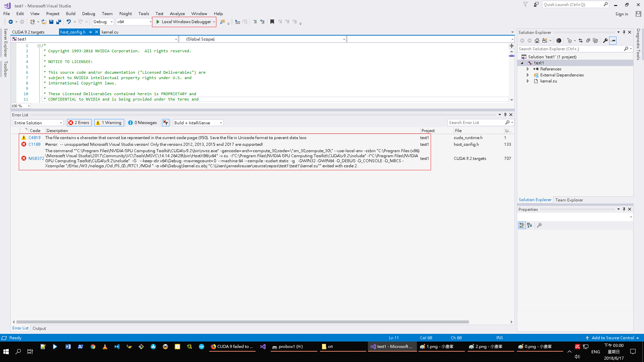Pin the Properties panel
Viewport: 644px width, 362px height.
(x=624, y=209)
